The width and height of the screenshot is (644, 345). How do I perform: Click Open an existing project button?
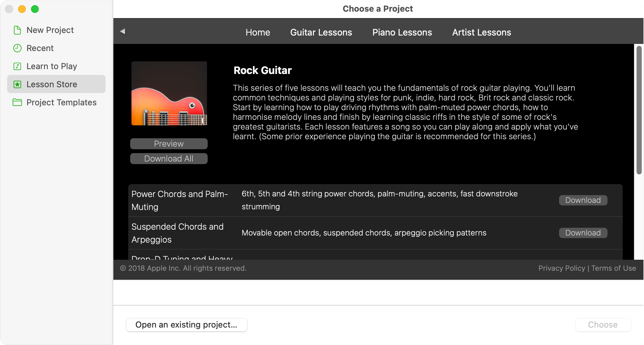pyautogui.click(x=187, y=325)
